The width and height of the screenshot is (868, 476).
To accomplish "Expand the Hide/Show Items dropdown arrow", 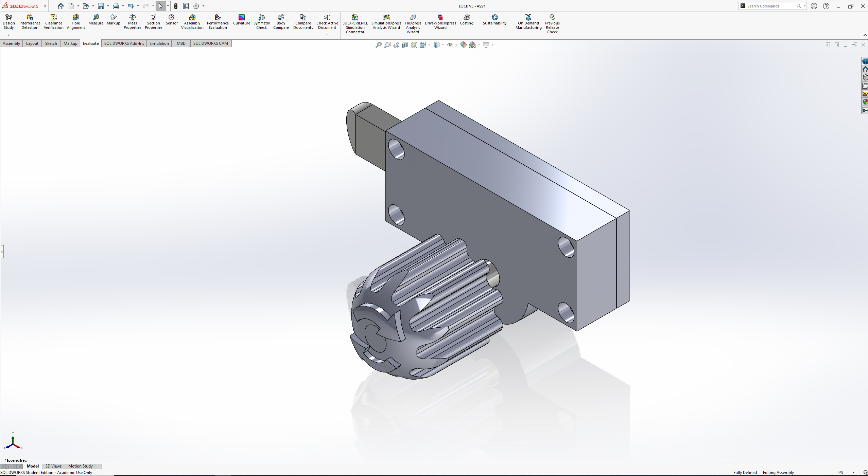I will [456, 45].
